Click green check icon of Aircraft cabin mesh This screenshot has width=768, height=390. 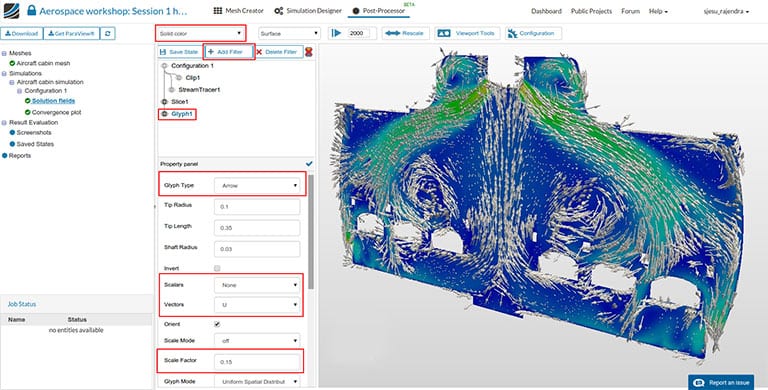click(x=12, y=63)
